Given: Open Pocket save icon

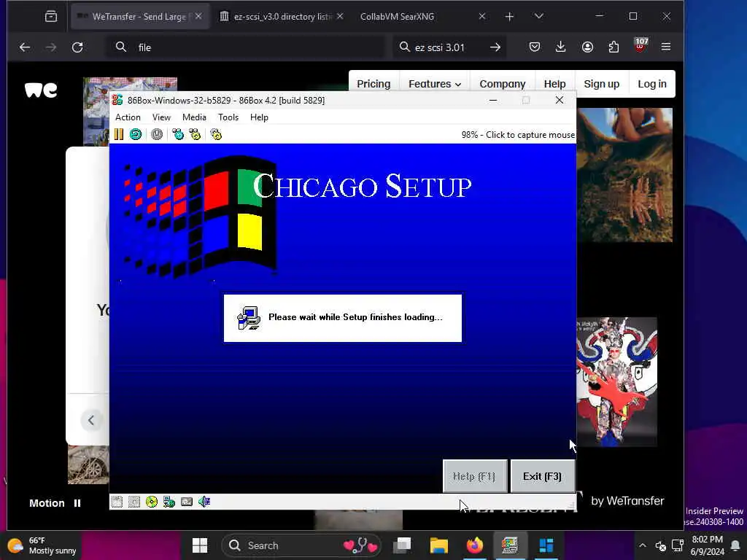Looking at the screenshot, I should (x=535, y=47).
